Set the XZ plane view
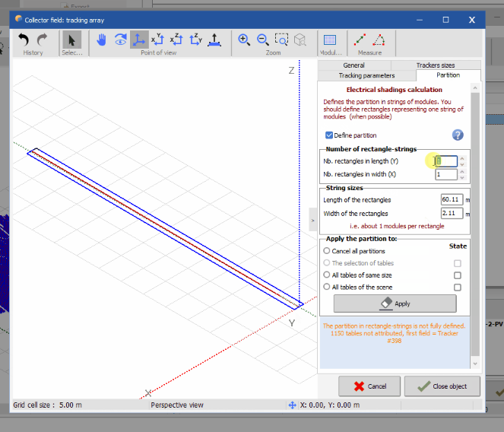Image resolution: width=504 pixels, height=432 pixels. pyautogui.click(x=176, y=40)
